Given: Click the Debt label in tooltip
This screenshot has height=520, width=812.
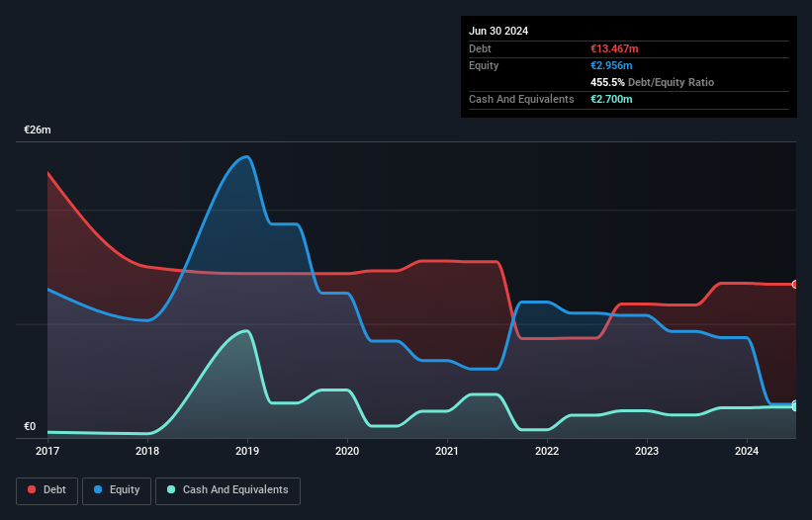Looking at the screenshot, I should 480,48.
